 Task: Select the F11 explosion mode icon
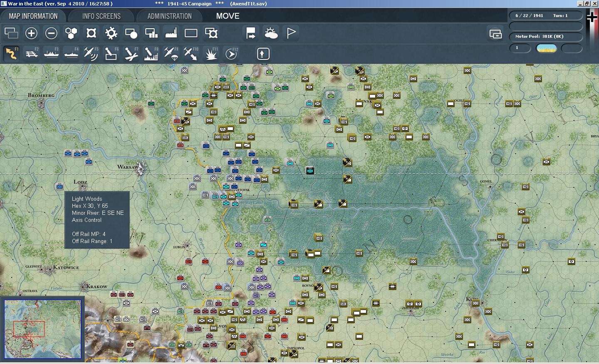tap(211, 54)
